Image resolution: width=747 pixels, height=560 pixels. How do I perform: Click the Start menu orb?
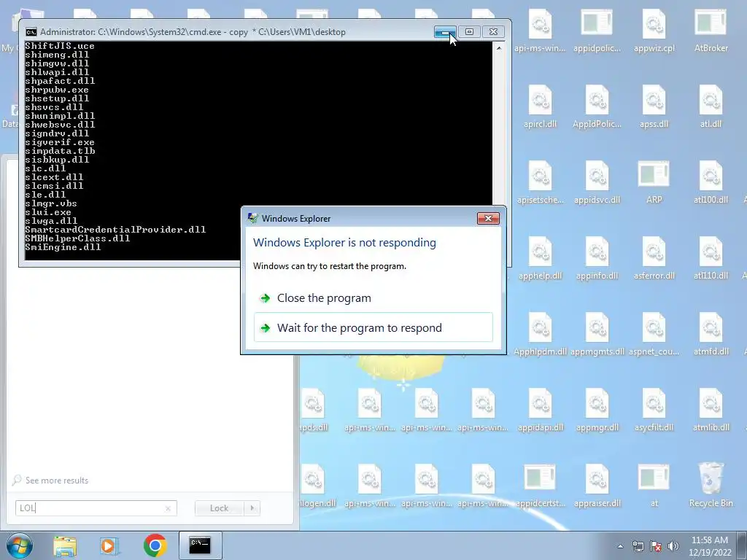pyautogui.click(x=18, y=545)
